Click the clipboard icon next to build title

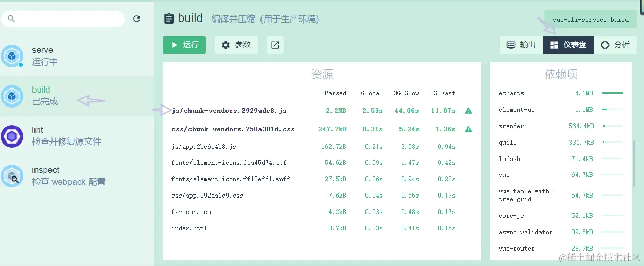(x=169, y=19)
